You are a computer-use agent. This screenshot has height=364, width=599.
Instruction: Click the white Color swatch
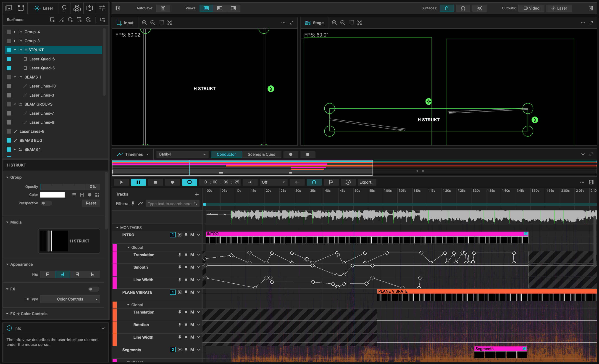tap(52, 195)
